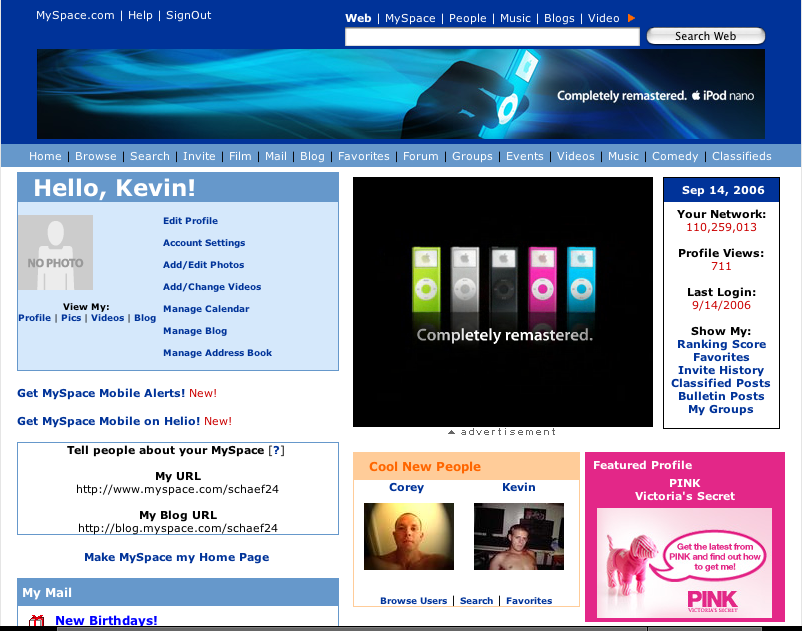
Task: Show my Bulletin Posts
Action: (721, 396)
